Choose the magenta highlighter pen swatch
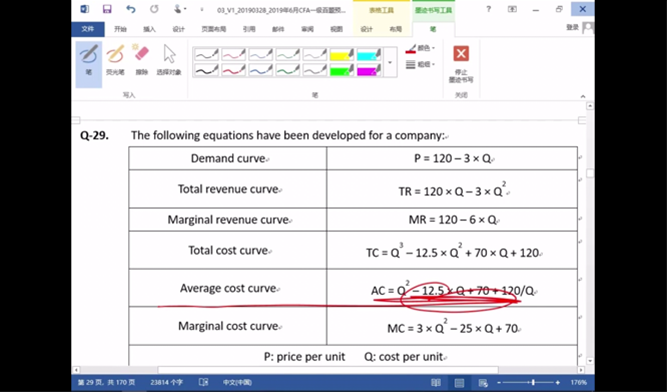The image size is (667, 392). pos(369,70)
